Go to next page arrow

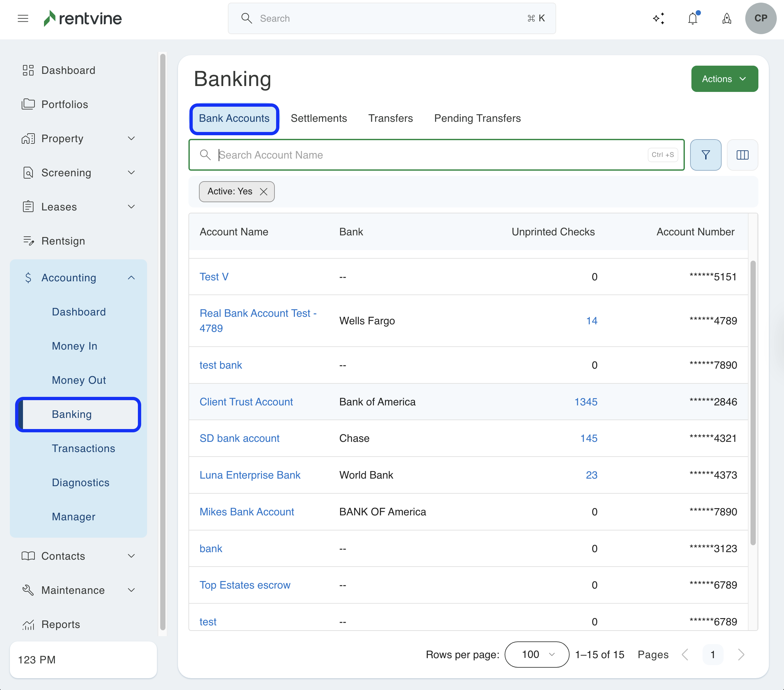[741, 654]
